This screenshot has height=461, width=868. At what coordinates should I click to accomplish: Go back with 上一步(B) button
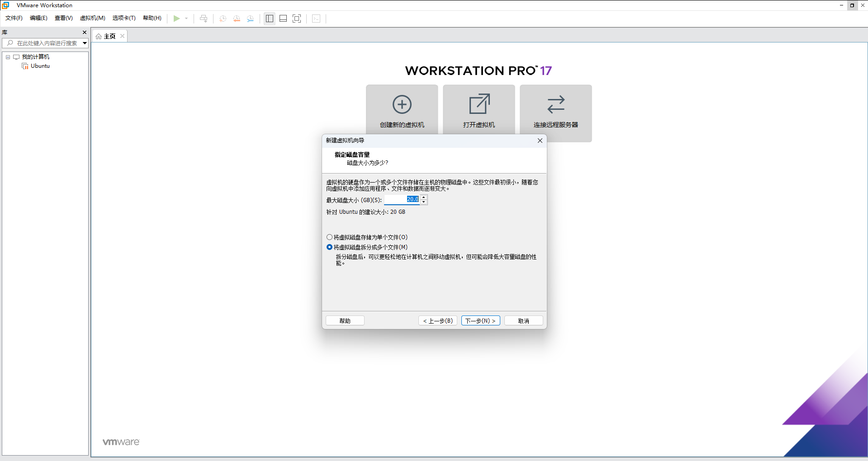coord(438,321)
